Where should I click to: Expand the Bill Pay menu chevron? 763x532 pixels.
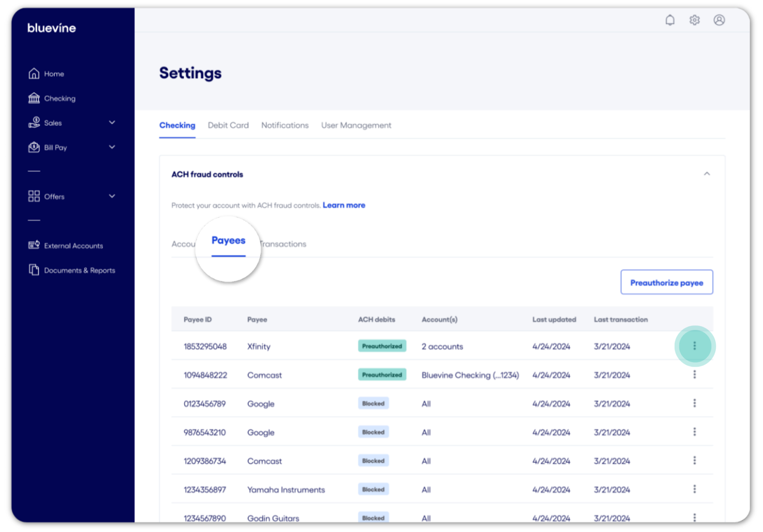[x=112, y=147]
